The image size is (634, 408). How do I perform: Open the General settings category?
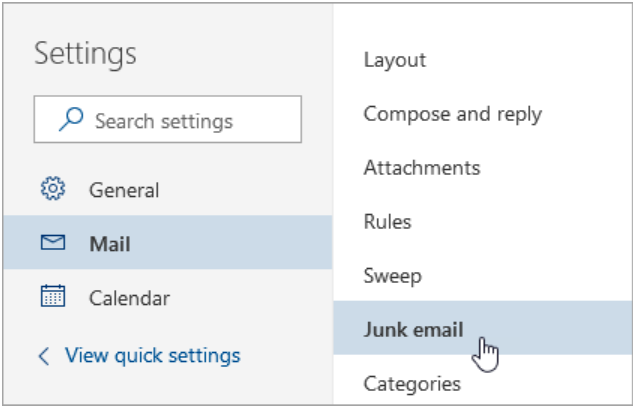coord(124,189)
